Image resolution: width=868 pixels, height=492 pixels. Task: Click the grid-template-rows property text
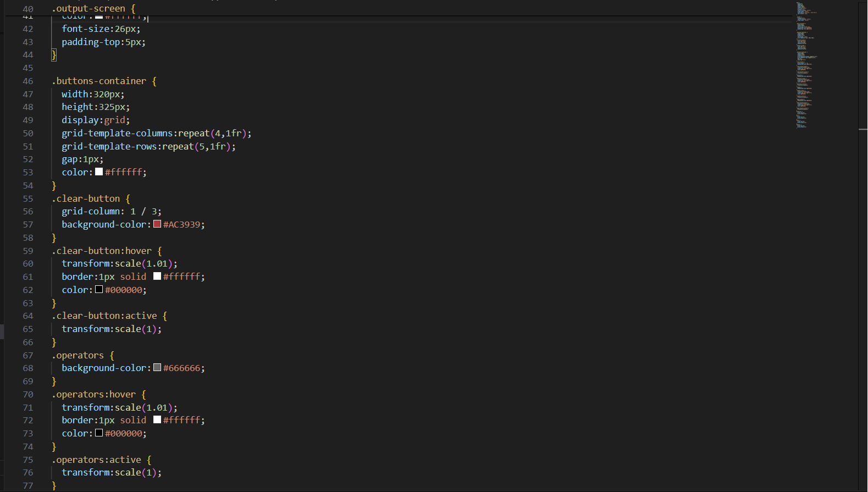(109, 146)
